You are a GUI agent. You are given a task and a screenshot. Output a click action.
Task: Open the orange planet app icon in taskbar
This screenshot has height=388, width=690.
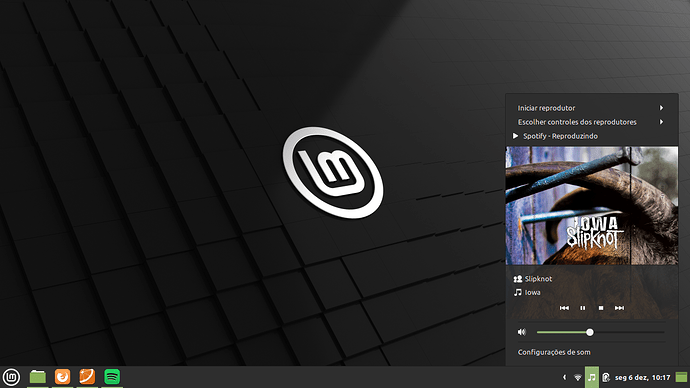[87, 377]
